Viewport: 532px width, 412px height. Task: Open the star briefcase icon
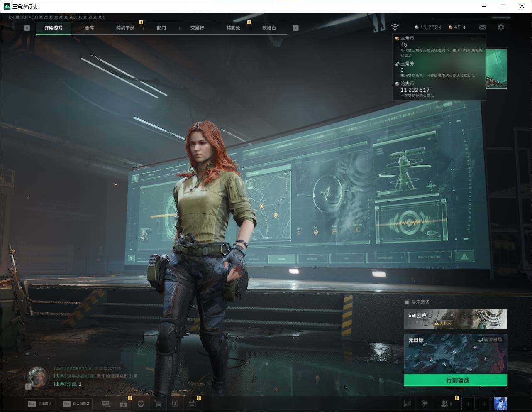tap(124, 404)
